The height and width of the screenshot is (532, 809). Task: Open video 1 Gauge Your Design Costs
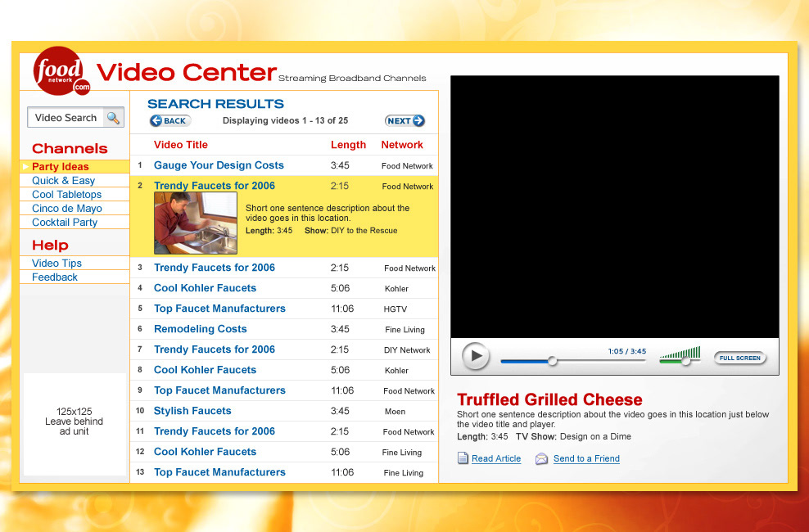[219, 165]
